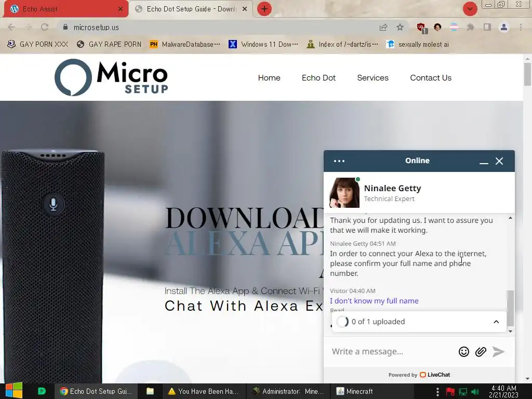Close the Echo Dot Setup Guide tab

tap(245, 9)
